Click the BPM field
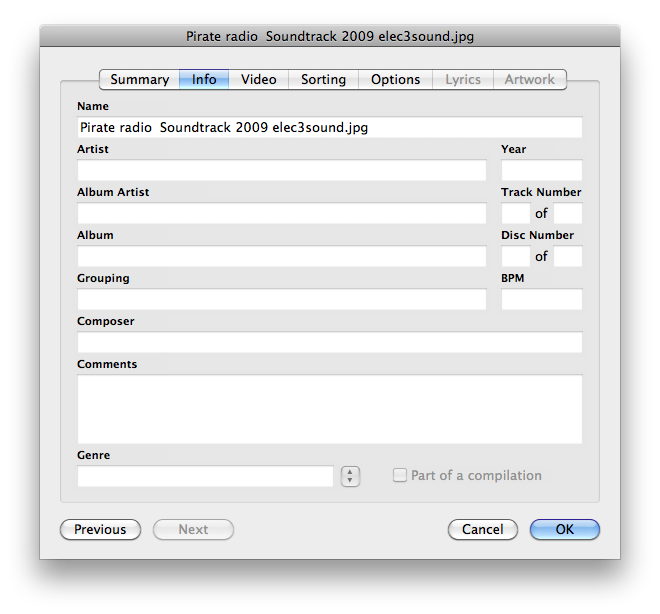 (542, 299)
